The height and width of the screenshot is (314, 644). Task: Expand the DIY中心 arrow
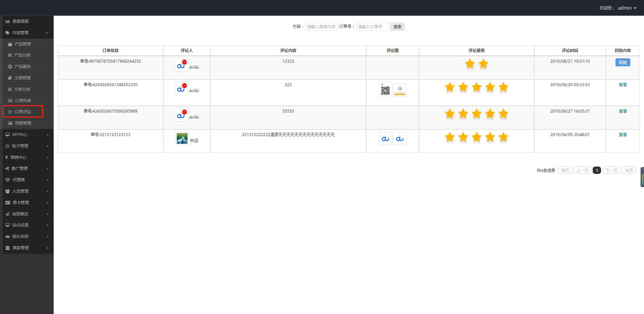point(48,135)
